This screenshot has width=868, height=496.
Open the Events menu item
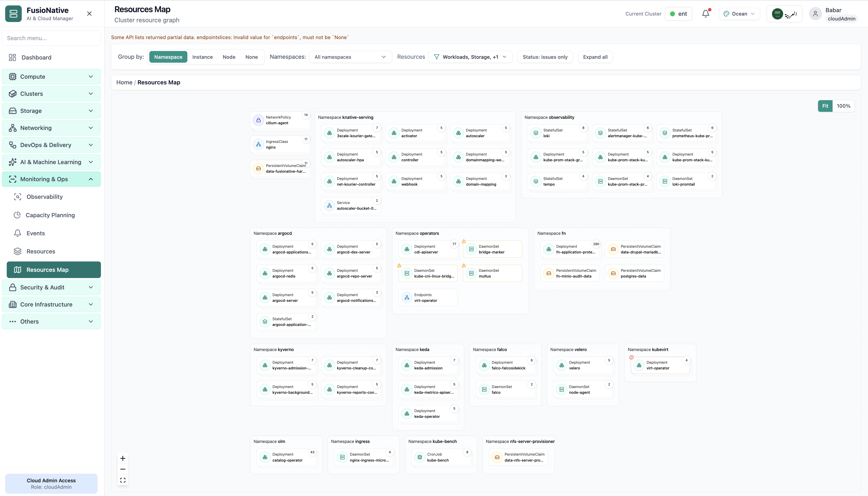(54, 233)
